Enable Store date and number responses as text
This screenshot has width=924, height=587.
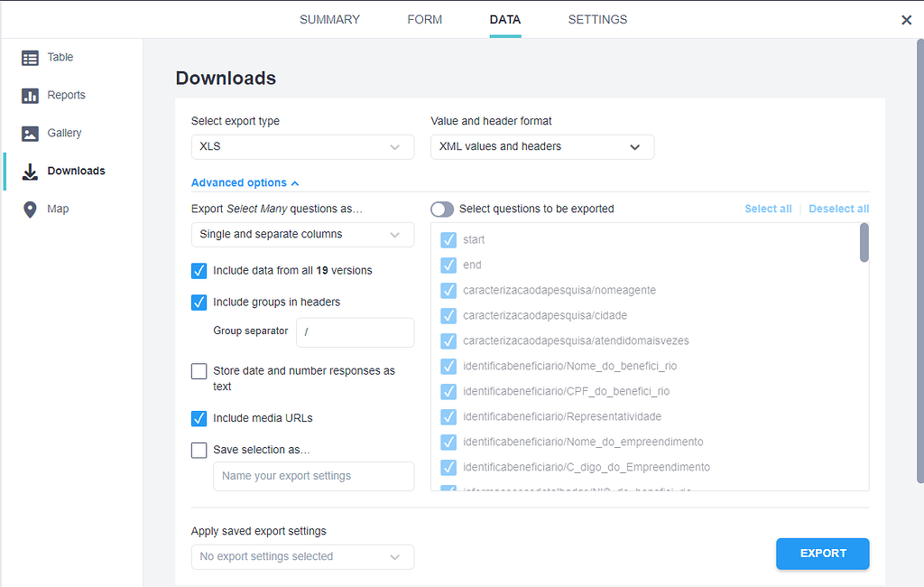pyautogui.click(x=199, y=371)
